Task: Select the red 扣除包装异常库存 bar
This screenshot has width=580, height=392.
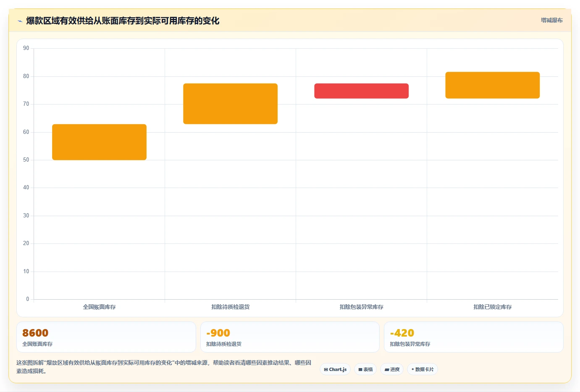Action: point(361,91)
